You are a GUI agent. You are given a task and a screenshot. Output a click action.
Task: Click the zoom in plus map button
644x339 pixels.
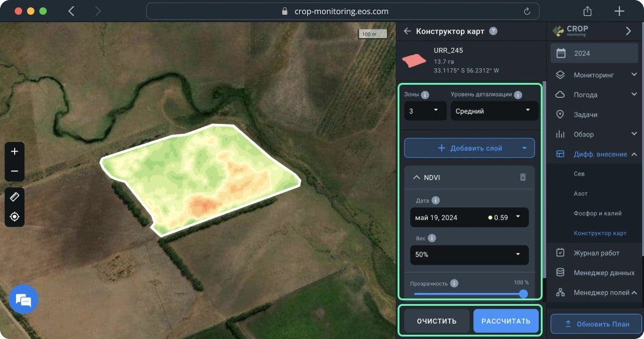click(15, 152)
